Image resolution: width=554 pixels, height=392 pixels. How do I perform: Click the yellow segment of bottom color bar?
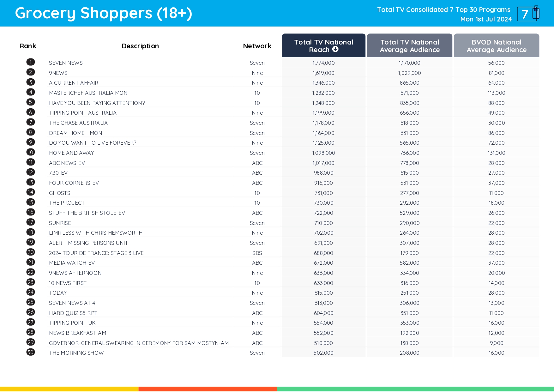(69, 389)
